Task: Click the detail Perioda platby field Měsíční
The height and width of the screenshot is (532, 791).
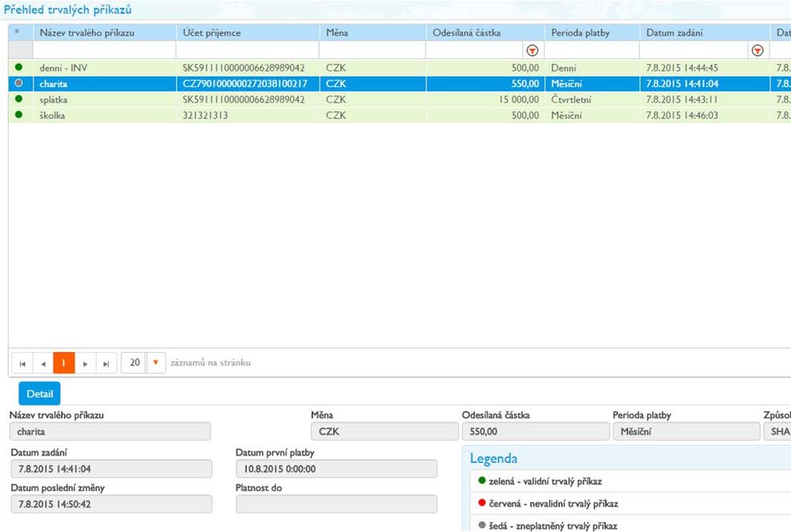Action: pos(687,432)
